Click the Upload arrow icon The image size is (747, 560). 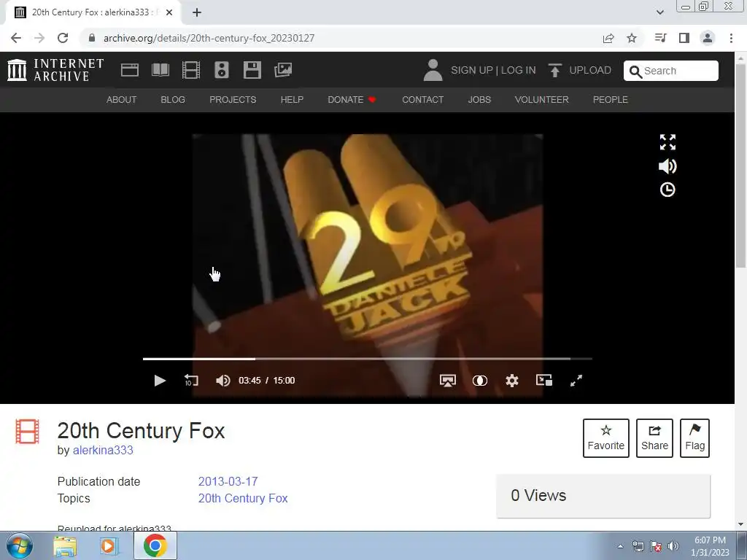pos(554,70)
